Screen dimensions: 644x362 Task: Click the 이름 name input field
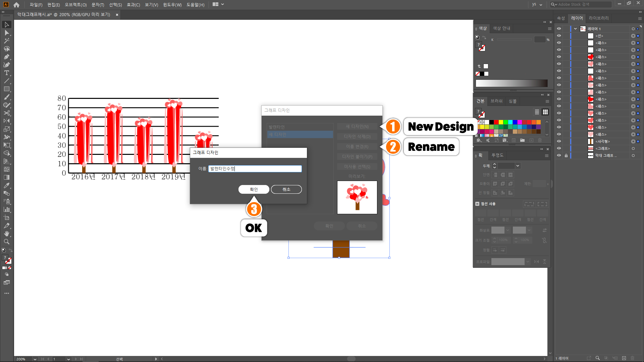click(255, 169)
